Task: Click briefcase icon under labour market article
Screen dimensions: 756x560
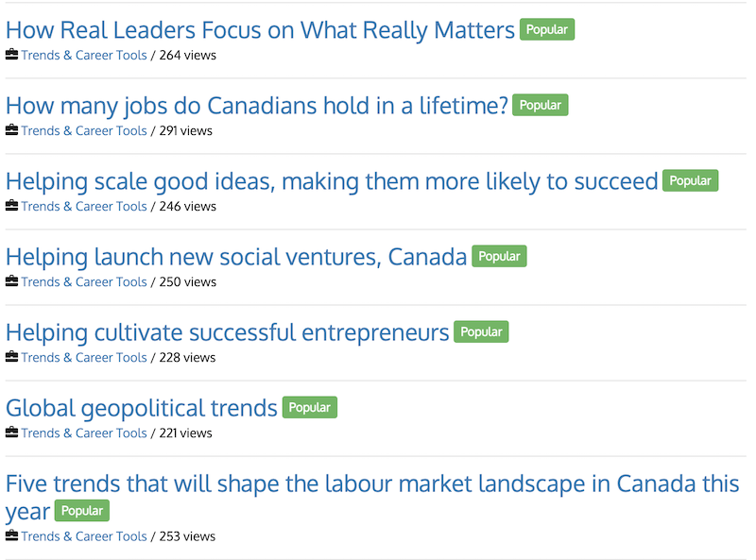Action: click(x=11, y=536)
